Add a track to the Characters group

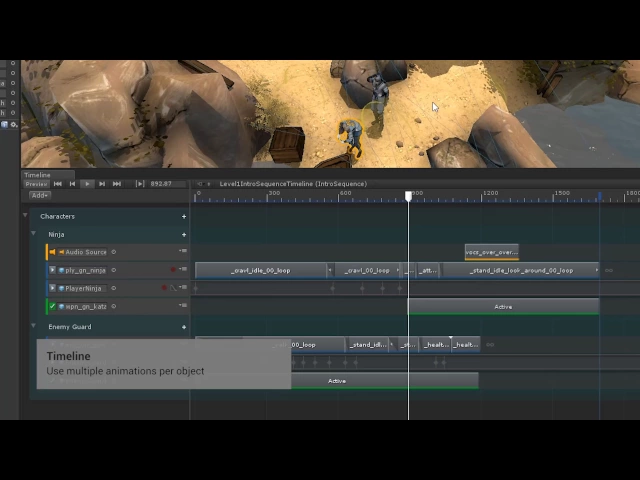coord(184,216)
